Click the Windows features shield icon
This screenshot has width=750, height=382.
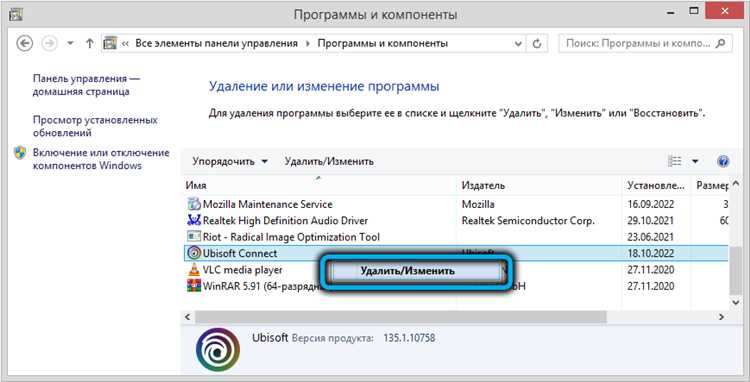20,153
